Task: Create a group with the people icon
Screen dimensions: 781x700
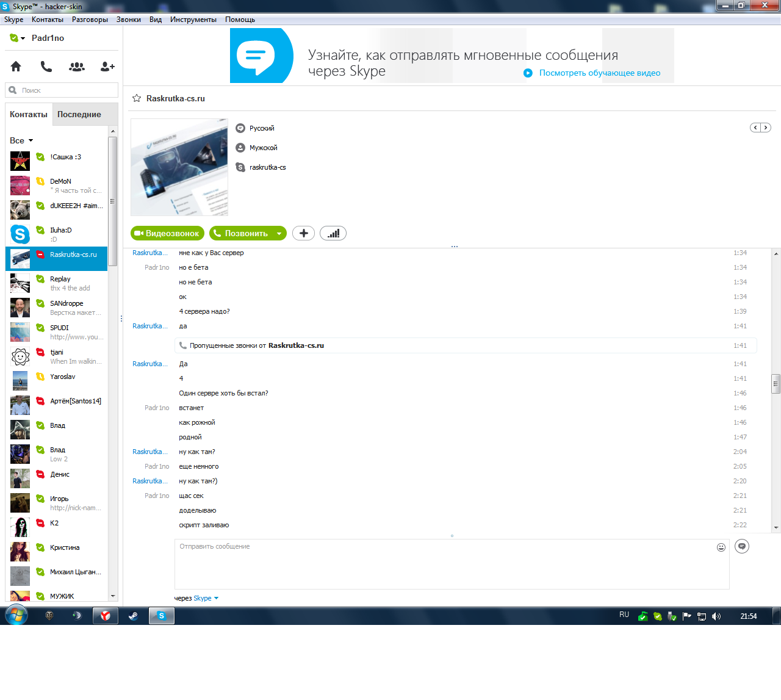Action: pyautogui.click(x=77, y=67)
